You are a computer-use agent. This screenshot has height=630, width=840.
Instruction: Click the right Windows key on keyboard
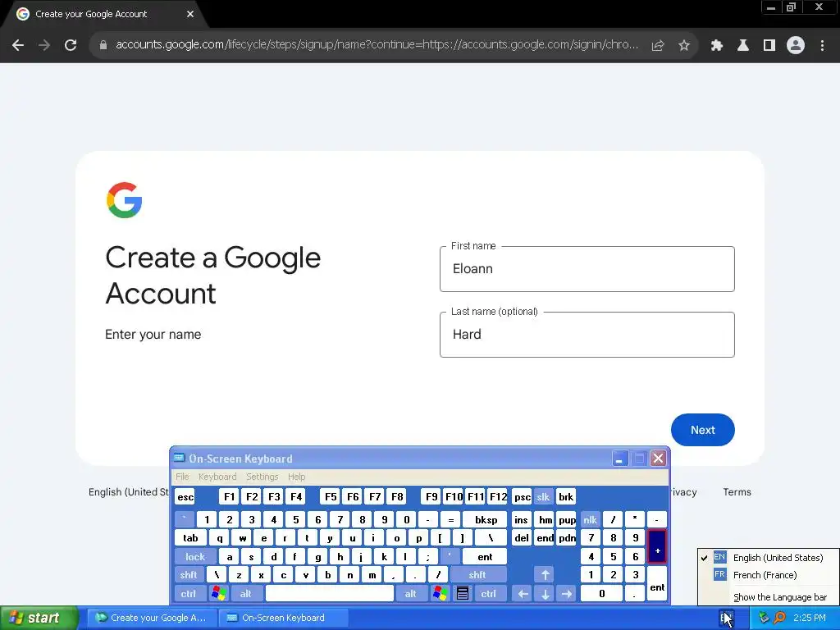440,594
